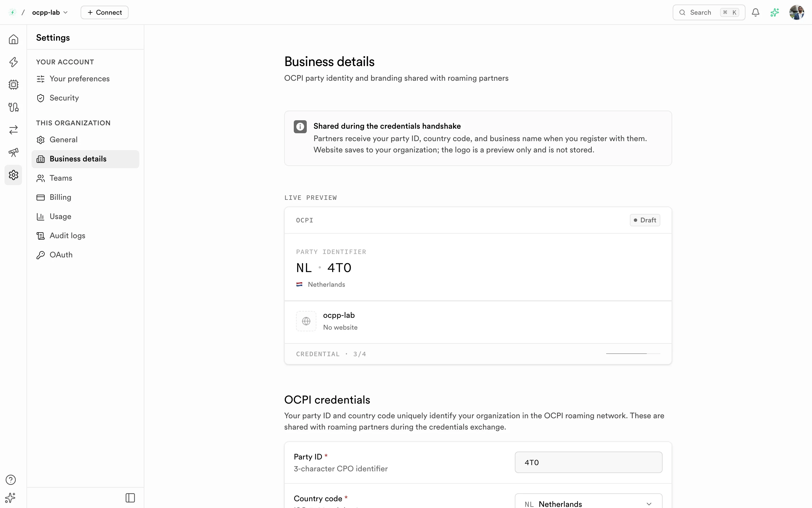
Task: Open Your preferences settings
Action: [85, 79]
